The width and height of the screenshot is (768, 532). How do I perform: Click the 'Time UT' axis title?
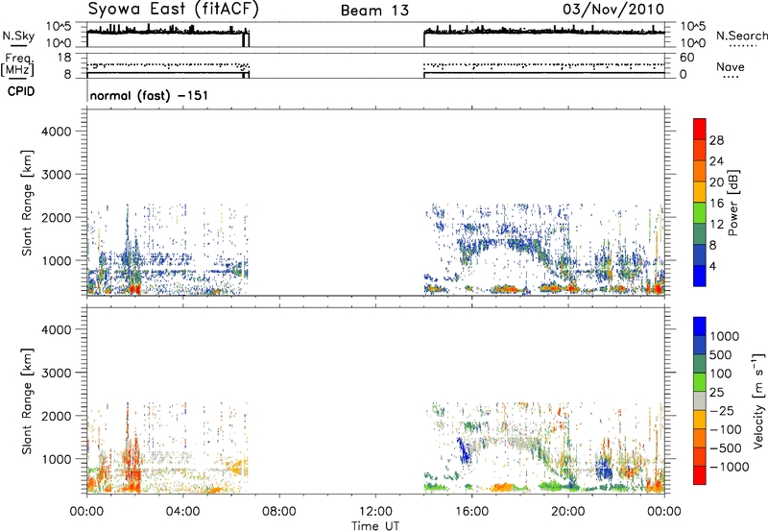[x=375, y=526]
